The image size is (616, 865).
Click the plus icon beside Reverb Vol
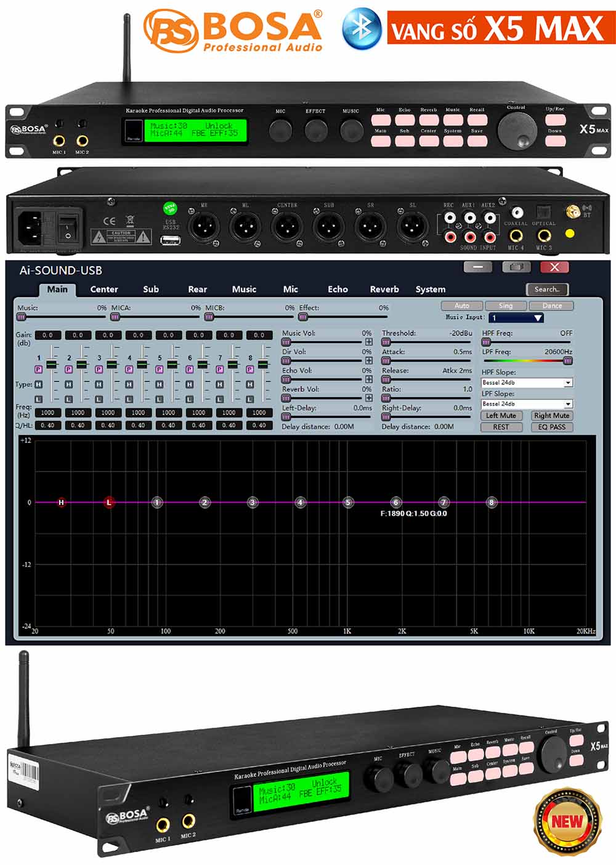pos(369,398)
